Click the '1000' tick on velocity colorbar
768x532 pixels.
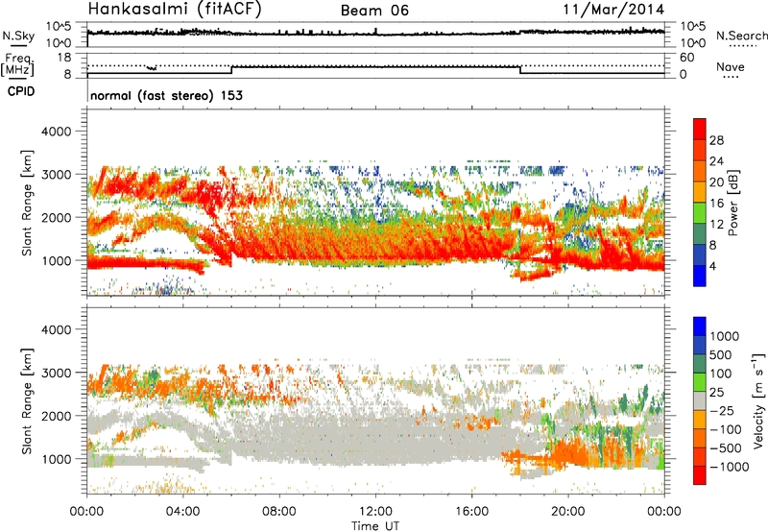click(725, 336)
